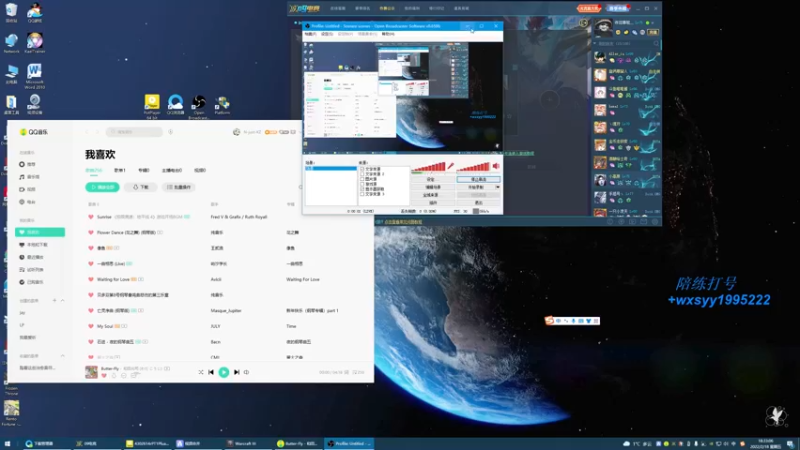Click the volume icon in QQ Music player bar

tap(246, 372)
